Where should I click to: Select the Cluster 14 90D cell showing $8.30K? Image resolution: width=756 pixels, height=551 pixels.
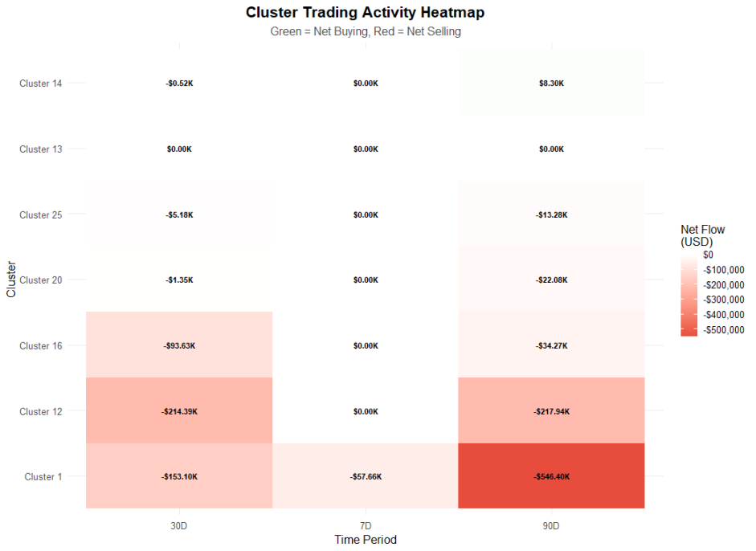pyautogui.click(x=551, y=83)
